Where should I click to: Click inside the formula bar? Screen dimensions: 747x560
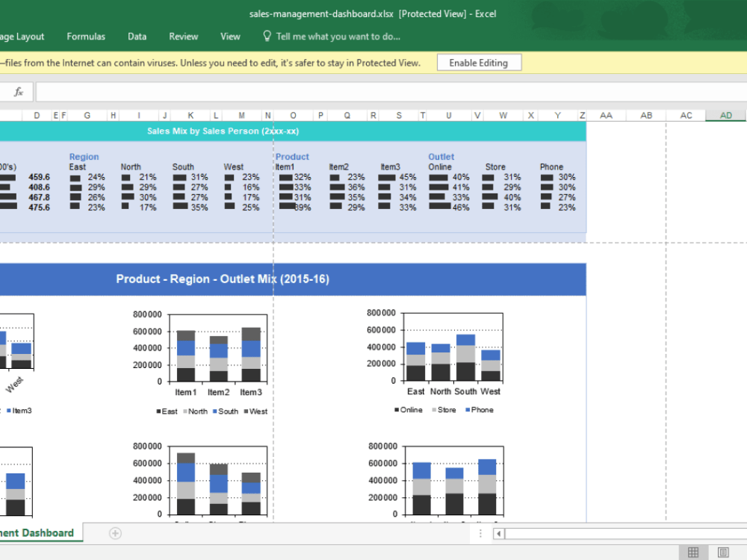pyautogui.click(x=299, y=91)
